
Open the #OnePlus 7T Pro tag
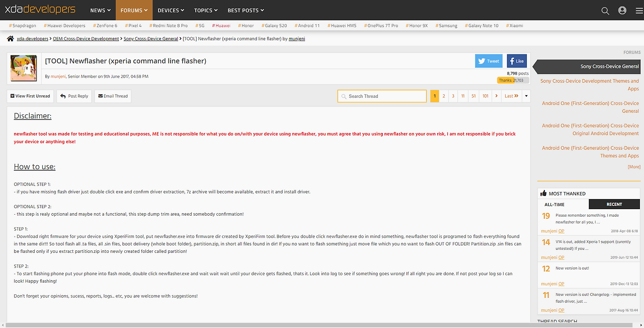[381, 26]
